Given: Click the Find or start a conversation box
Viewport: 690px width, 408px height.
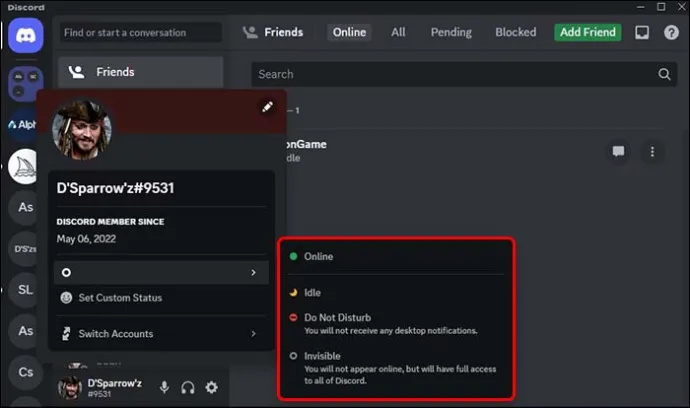Looking at the screenshot, I should click(141, 33).
